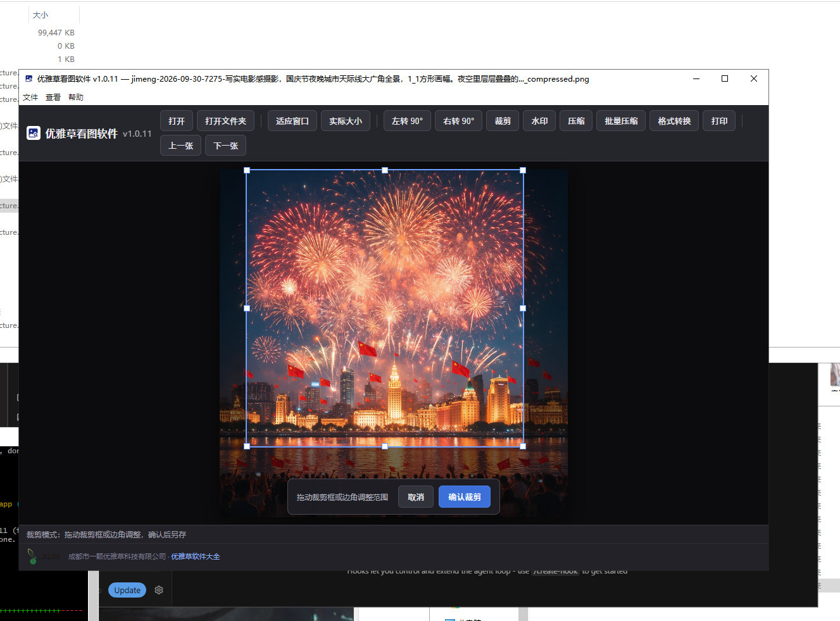Click bottom-right crop handle
Screen dimensions: 840x621
(x=523, y=446)
